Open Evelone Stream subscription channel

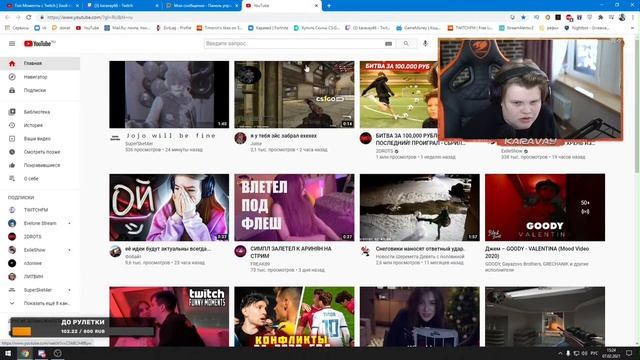[x=40, y=223]
